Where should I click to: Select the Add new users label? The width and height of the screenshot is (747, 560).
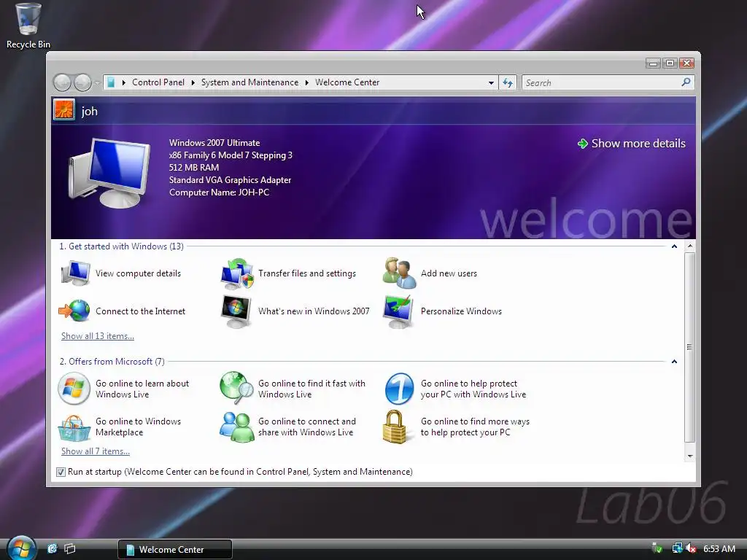(x=449, y=273)
